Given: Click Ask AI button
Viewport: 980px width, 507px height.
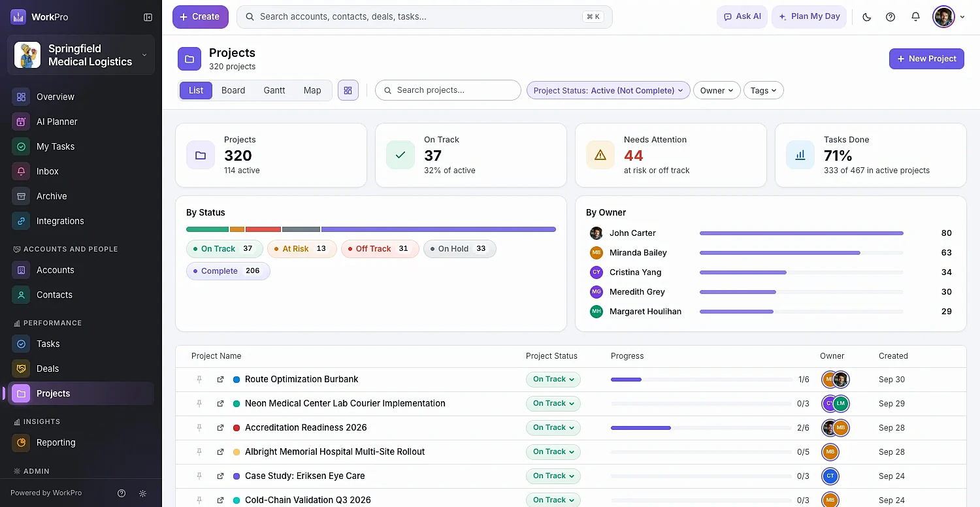Looking at the screenshot, I should point(742,17).
